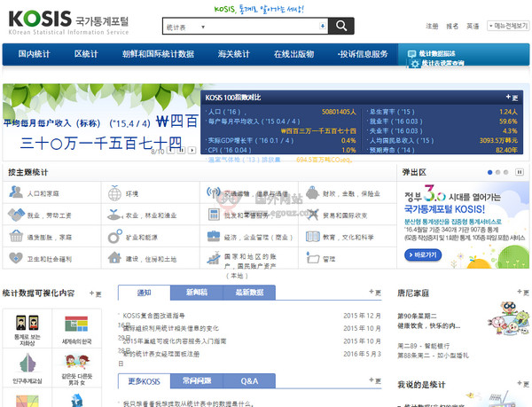Expand the search history arrow in the search box
Image resolution: width=532 pixels, height=407 pixels.
coord(323,26)
